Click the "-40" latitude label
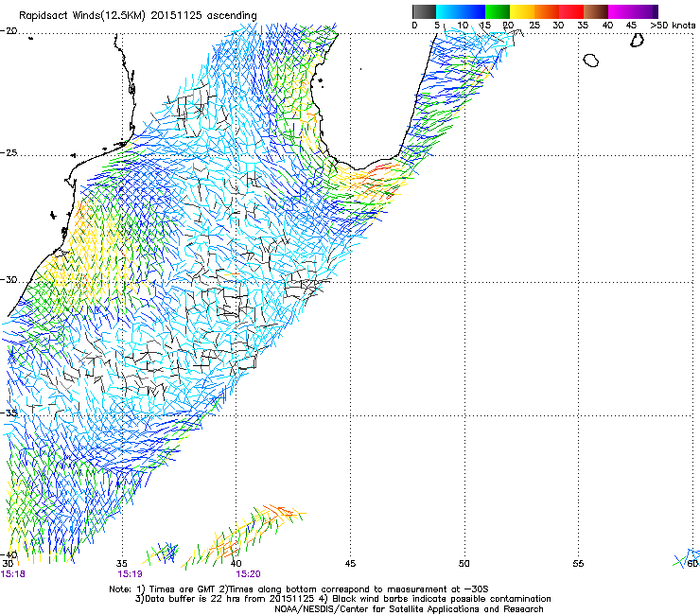This screenshot has height=615, width=700. (9, 554)
